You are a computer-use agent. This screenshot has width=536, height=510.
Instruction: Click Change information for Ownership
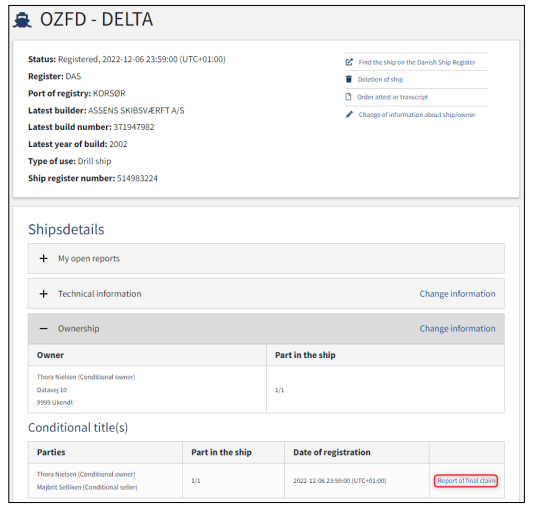tap(457, 328)
